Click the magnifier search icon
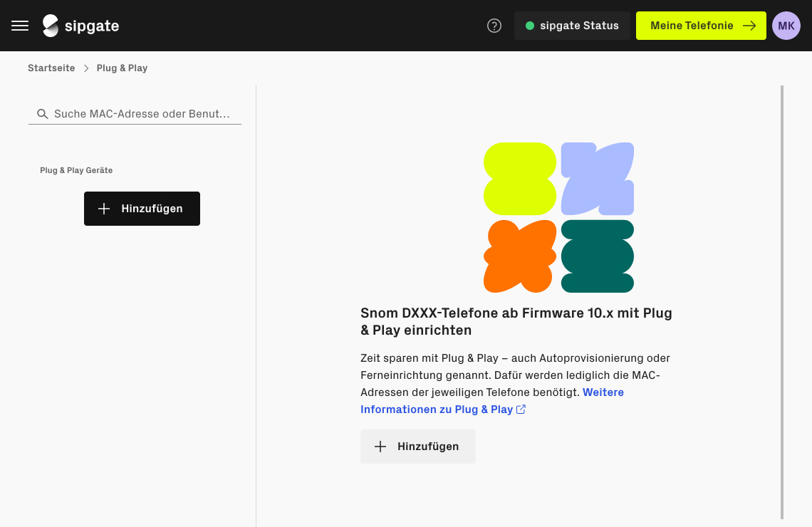 (x=42, y=114)
